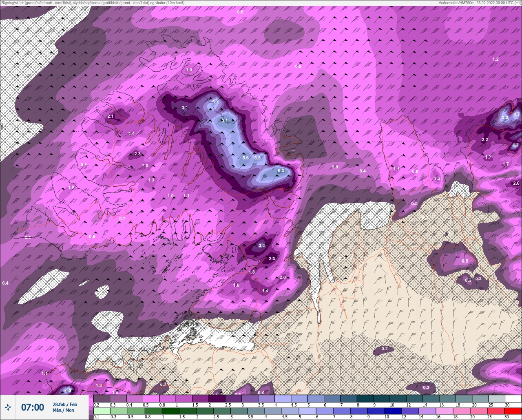
Task: Pick the pale green swatch labeled 0.1 in the lower legend
Action: [x=102, y=410]
